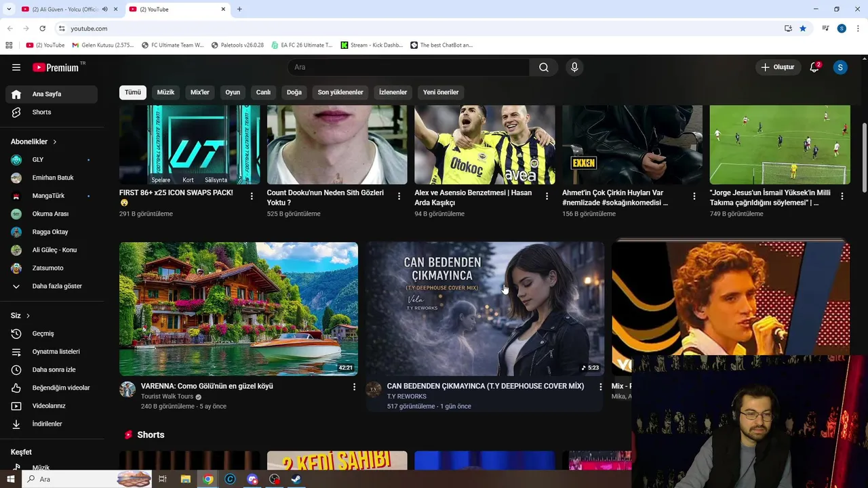Open GLY subscription channel

coord(52,160)
